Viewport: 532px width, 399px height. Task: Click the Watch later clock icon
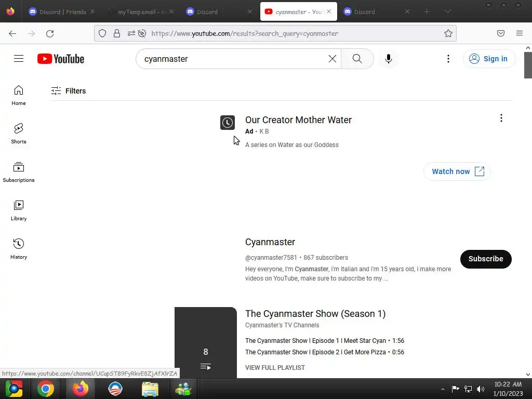coord(228,123)
